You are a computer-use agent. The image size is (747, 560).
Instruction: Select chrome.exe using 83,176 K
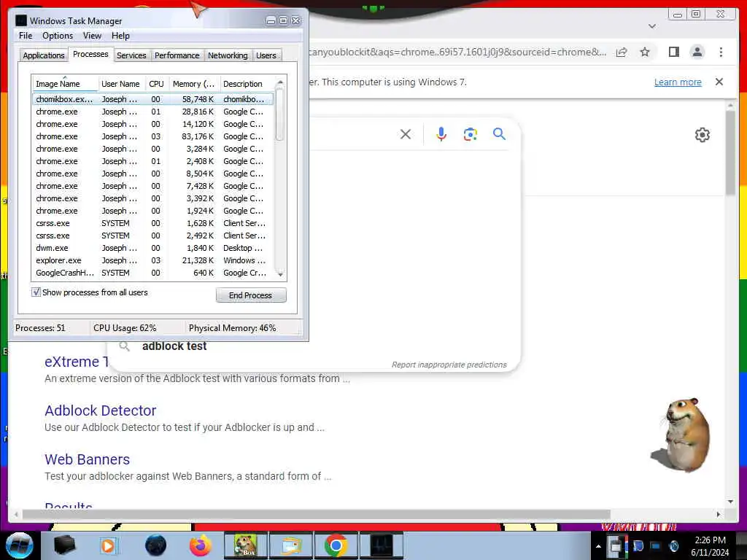click(153, 136)
